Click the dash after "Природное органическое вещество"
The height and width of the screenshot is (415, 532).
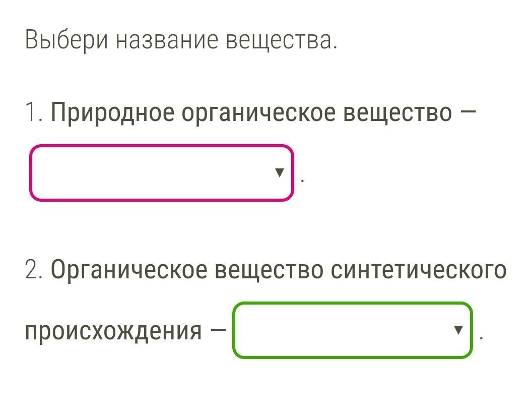[468, 112]
